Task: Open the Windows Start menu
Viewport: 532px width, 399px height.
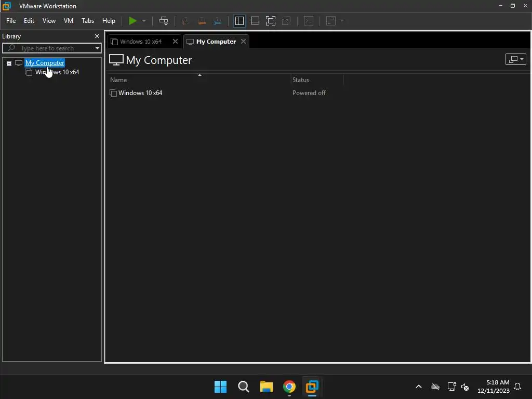Action: [x=220, y=387]
